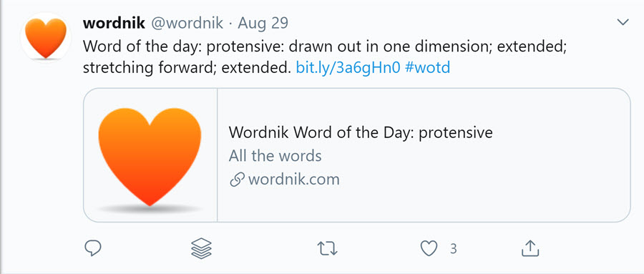Viewport: 644px width, 274px height.
Task: Click the All the words card description
Action: 275,156
